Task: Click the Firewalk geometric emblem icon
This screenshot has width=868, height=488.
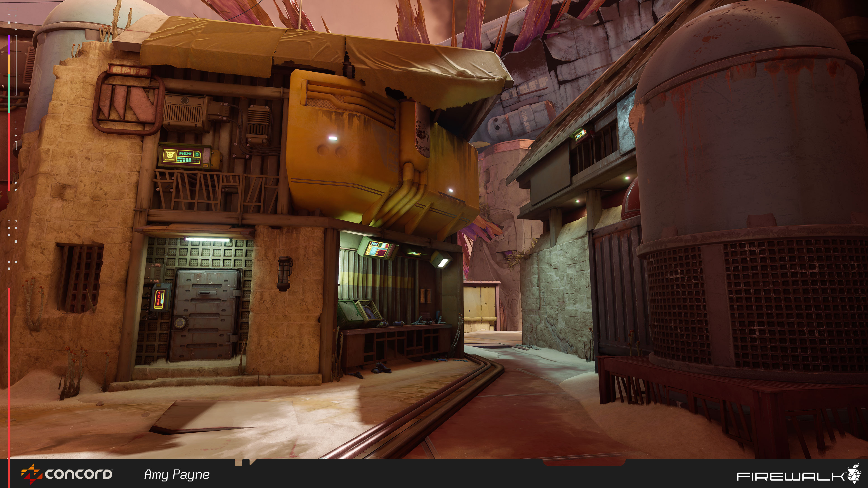Action: click(x=854, y=474)
